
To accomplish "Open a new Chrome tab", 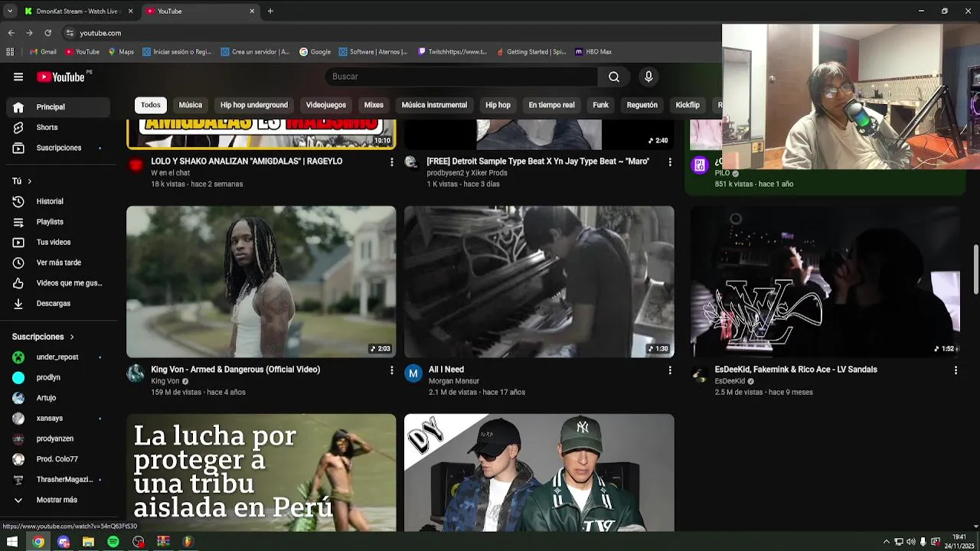I will [270, 11].
